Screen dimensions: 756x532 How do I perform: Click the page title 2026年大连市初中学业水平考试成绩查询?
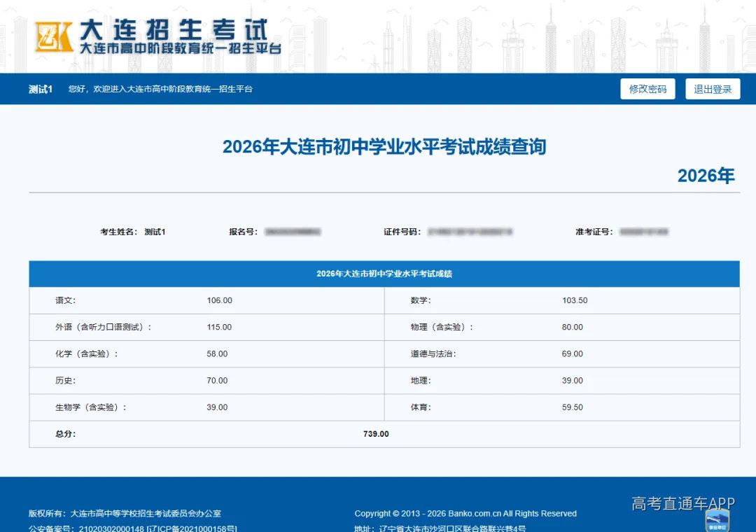point(384,146)
